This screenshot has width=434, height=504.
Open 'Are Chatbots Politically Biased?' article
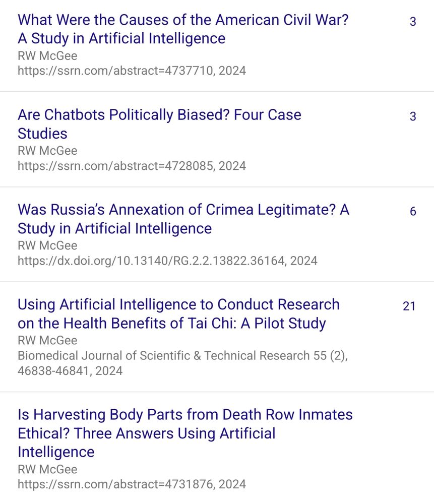[x=159, y=124]
